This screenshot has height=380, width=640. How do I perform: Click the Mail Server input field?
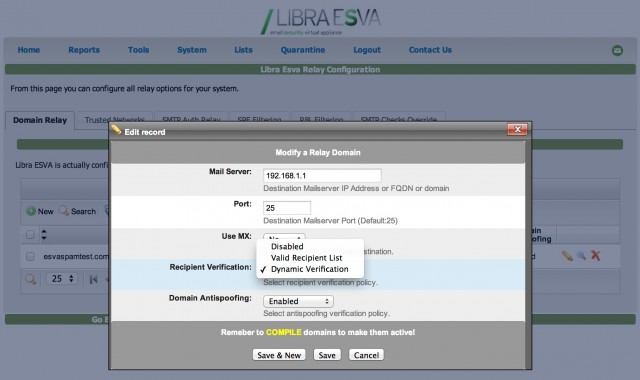pyautogui.click(x=322, y=176)
